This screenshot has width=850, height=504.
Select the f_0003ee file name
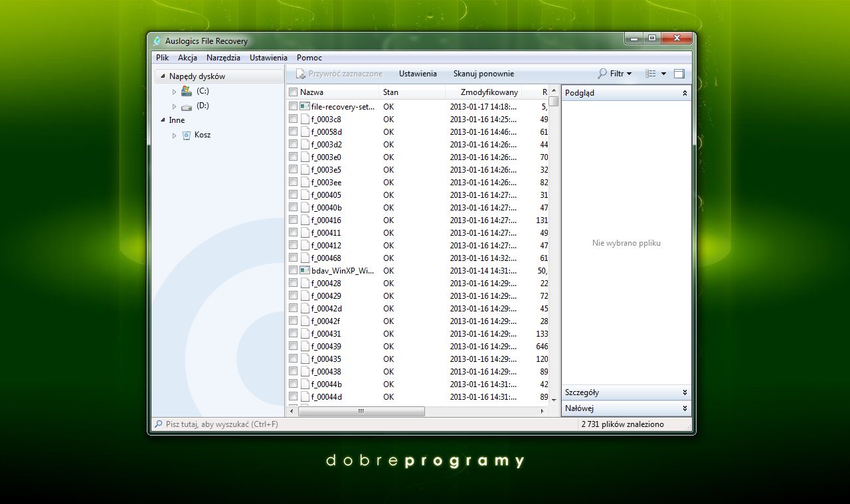click(326, 182)
